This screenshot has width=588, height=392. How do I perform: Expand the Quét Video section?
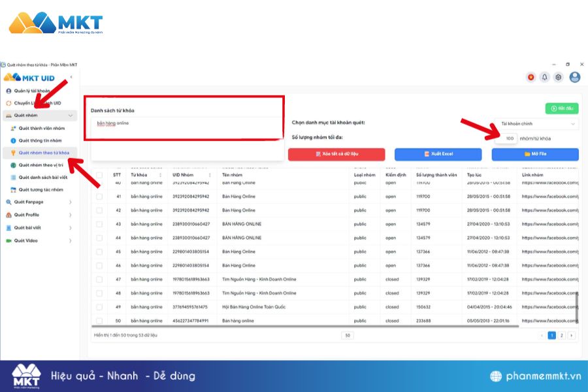click(71, 241)
